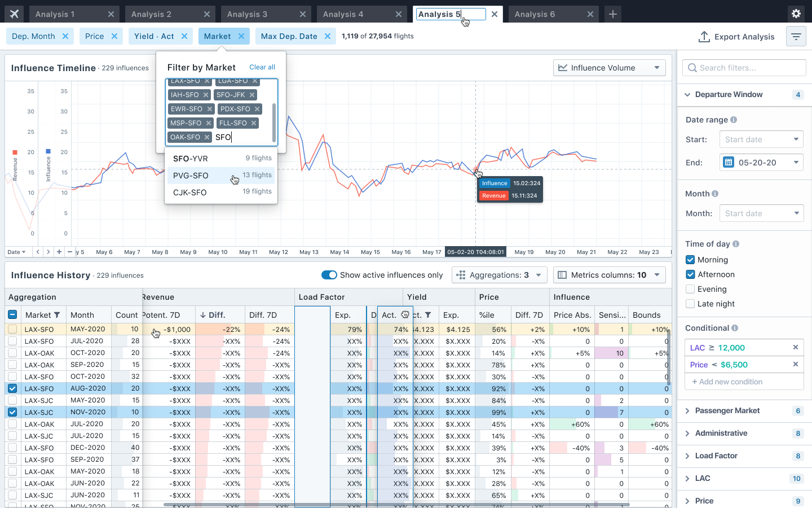Remove the EWR-SFO market tag
Screen dimensions: 812x508
pos(210,109)
